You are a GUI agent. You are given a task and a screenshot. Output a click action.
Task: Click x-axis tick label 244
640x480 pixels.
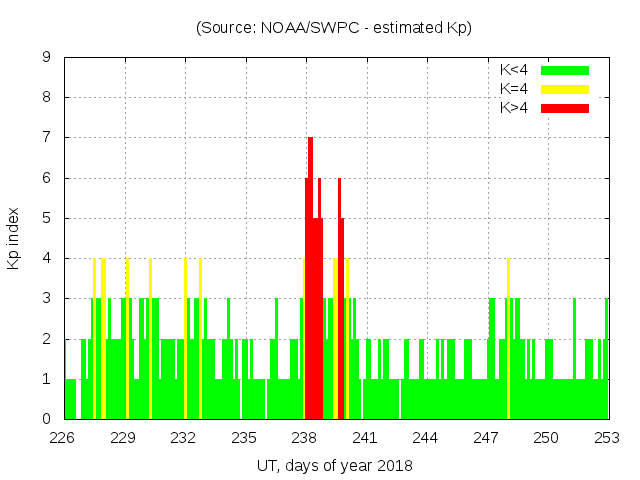(x=425, y=438)
